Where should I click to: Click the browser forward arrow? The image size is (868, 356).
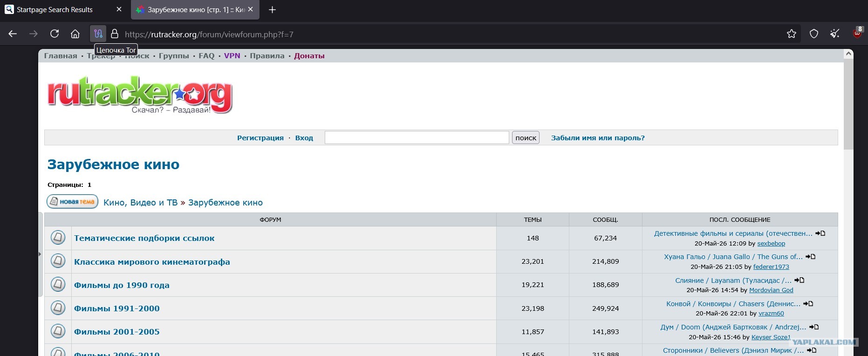[x=34, y=34]
